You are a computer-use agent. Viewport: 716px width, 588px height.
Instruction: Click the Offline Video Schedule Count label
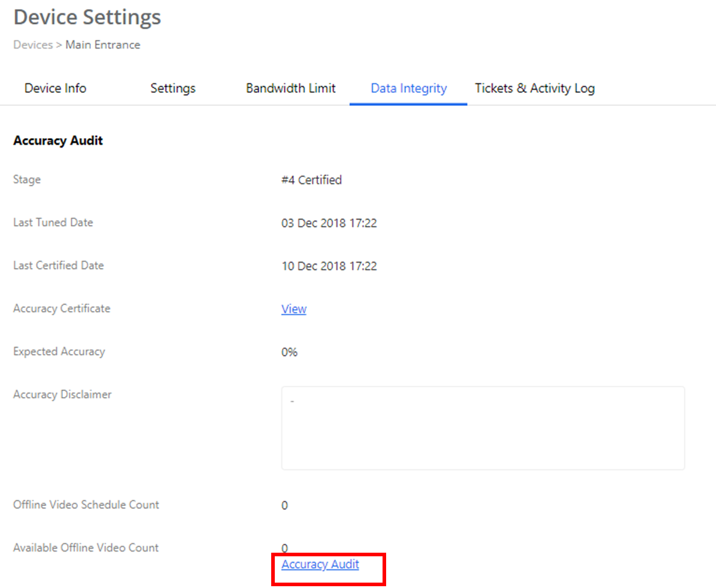click(86, 505)
